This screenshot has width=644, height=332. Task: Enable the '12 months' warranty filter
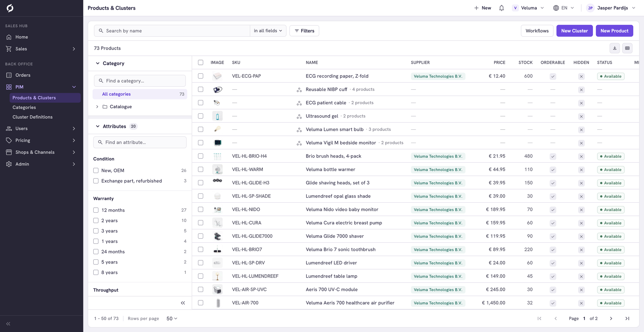[x=96, y=210]
